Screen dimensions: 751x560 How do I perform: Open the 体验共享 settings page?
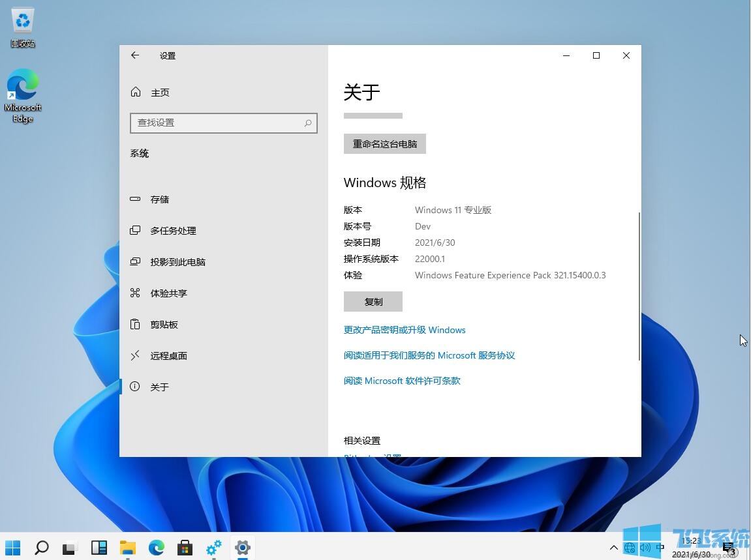[170, 293]
